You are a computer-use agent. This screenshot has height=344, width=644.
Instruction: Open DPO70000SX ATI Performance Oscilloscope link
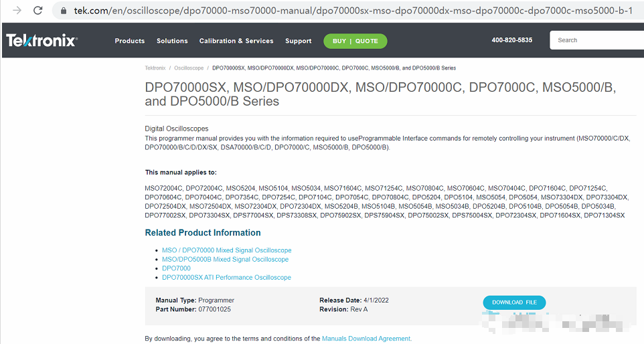click(226, 278)
